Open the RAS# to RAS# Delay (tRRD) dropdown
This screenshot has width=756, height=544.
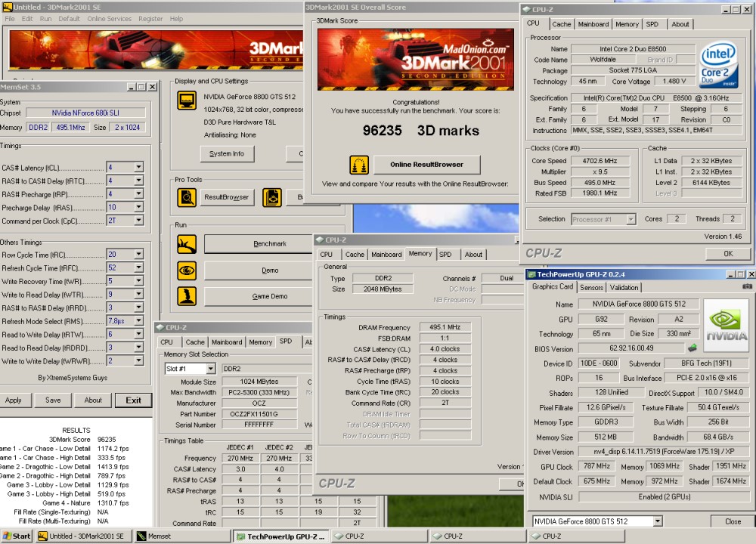tap(138, 308)
